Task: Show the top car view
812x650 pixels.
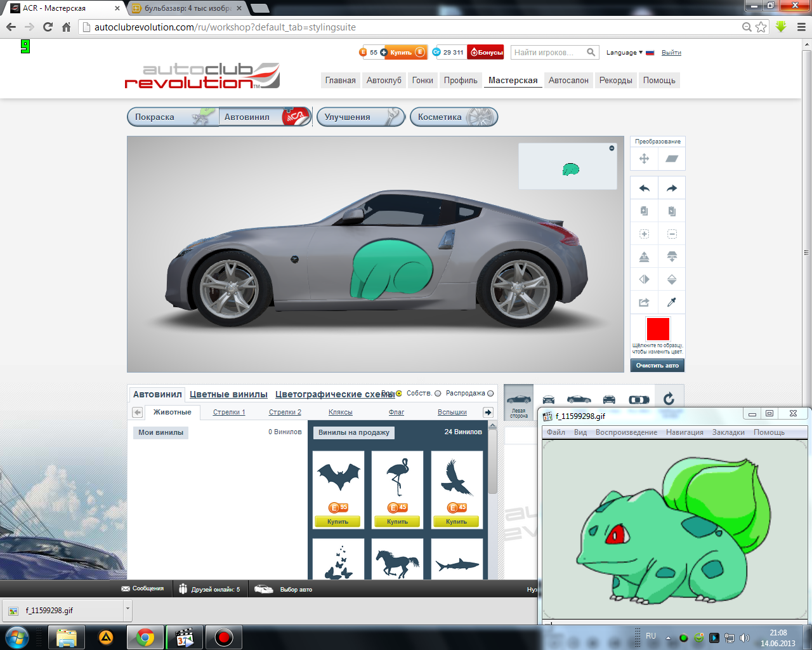Action: point(639,399)
